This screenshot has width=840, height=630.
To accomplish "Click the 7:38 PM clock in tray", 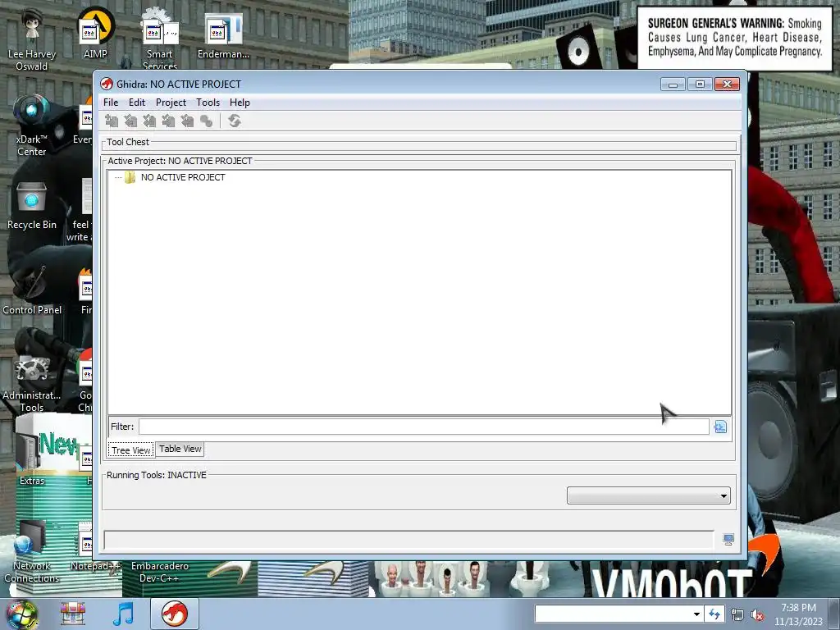I will point(798,608).
